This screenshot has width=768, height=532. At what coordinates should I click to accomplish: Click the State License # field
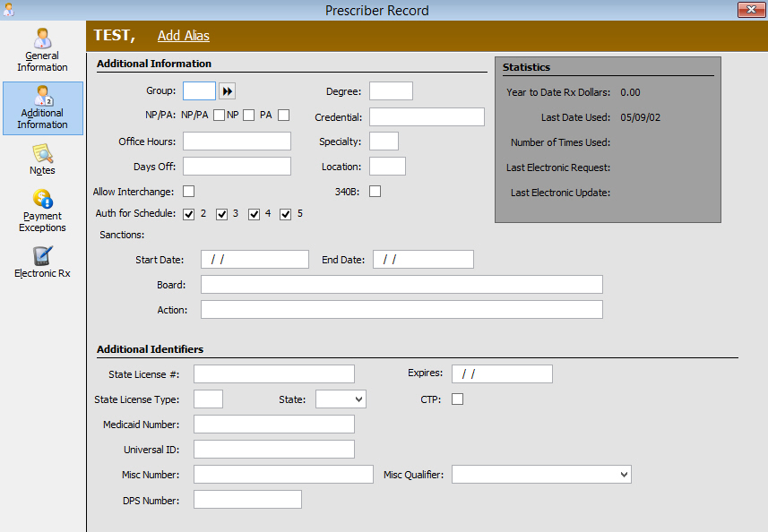tap(274, 374)
